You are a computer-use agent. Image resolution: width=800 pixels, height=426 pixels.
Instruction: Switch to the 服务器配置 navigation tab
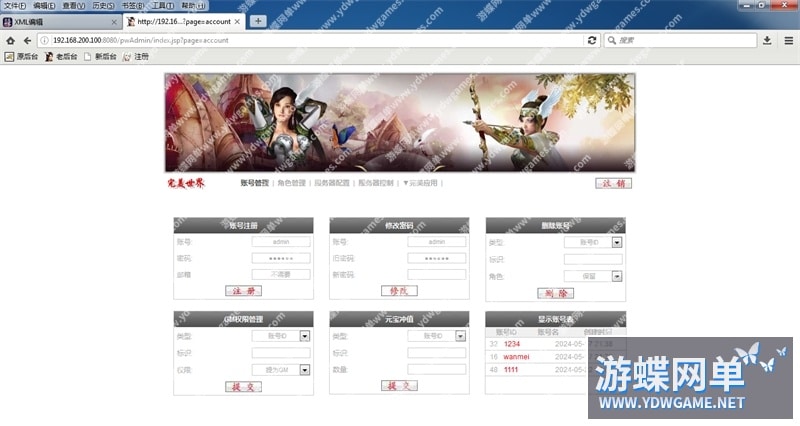tap(331, 183)
